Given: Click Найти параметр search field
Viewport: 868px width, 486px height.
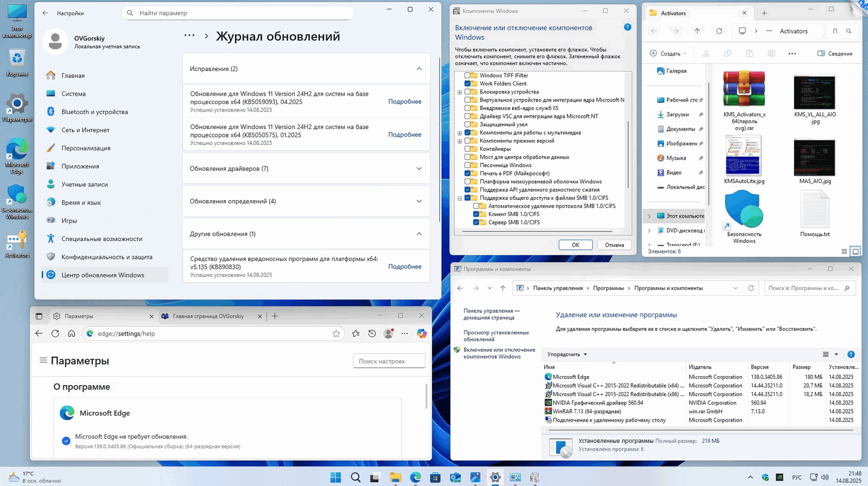Looking at the screenshot, I should pyautogui.click(x=238, y=13).
